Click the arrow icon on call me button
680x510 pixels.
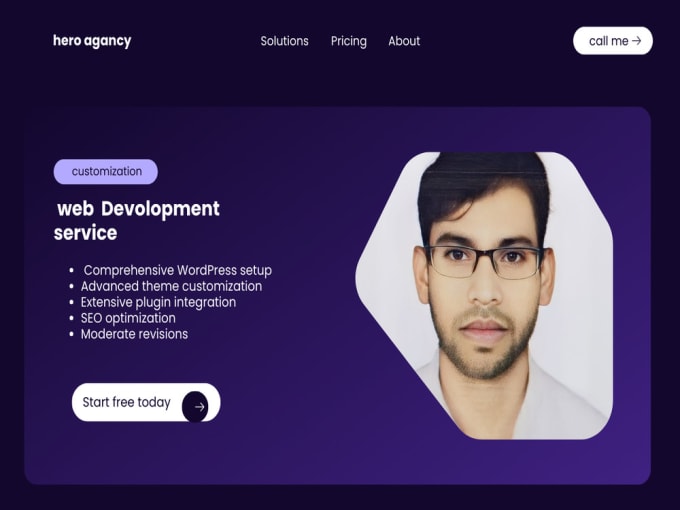coord(636,41)
